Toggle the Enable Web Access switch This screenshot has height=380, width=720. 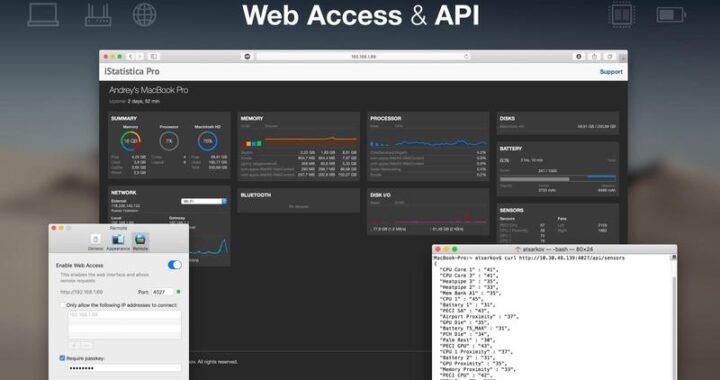click(x=174, y=265)
